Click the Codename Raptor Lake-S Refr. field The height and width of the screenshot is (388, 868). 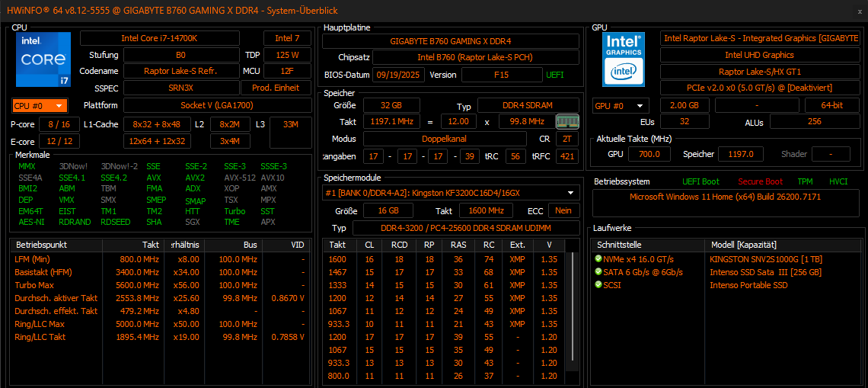click(x=181, y=71)
